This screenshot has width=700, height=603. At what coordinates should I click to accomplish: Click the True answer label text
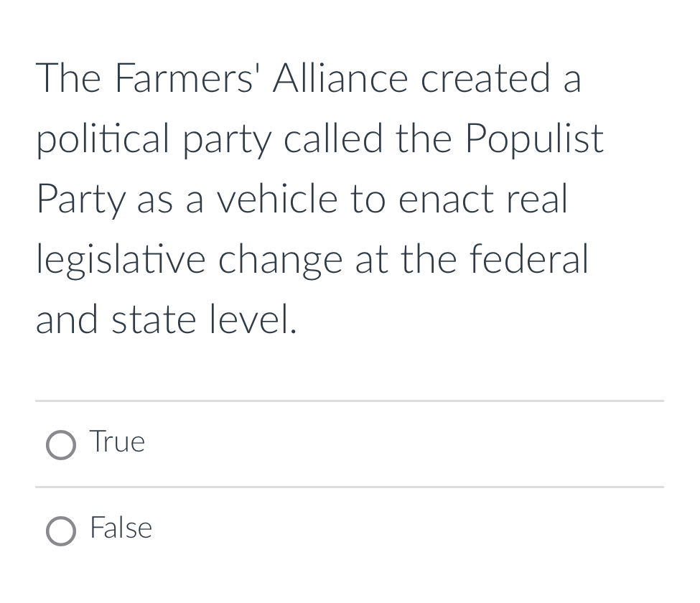pyautogui.click(x=118, y=441)
